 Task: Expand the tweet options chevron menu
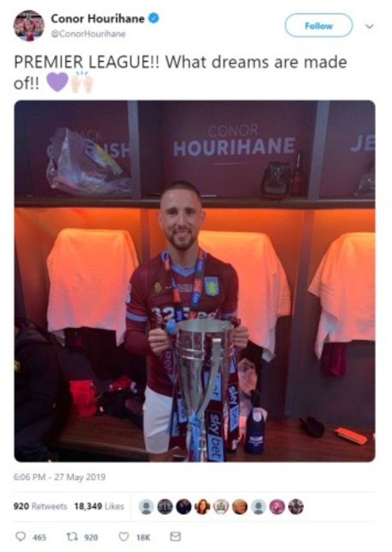click(x=369, y=26)
